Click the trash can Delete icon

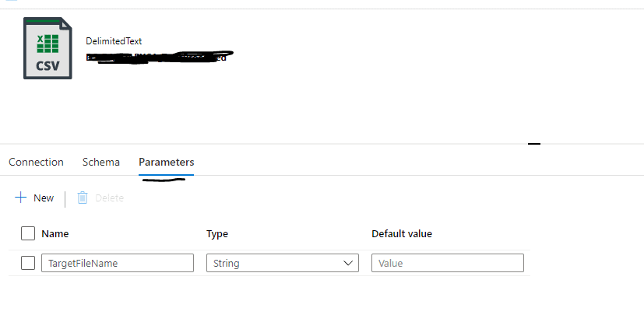pos(83,198)
